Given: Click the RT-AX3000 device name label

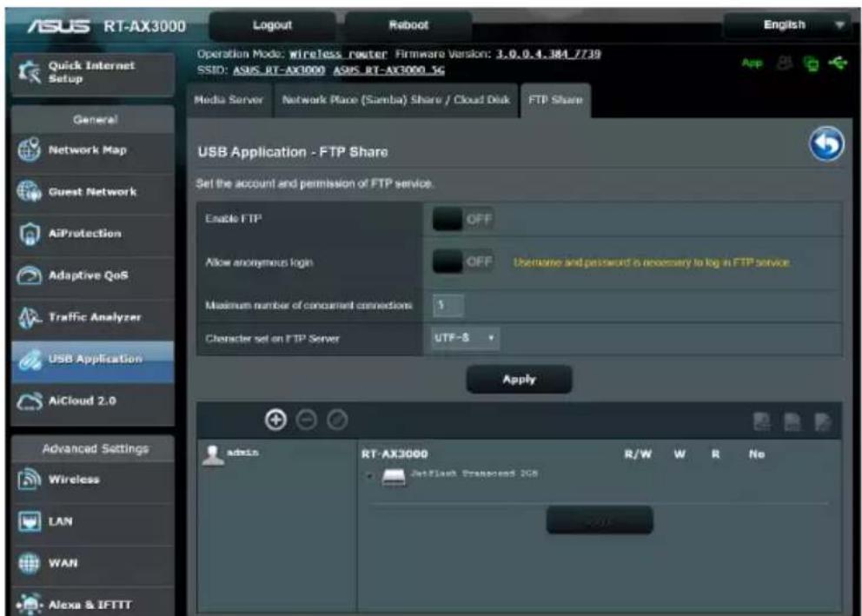Looking at the screenshot, I should [395, 454].
